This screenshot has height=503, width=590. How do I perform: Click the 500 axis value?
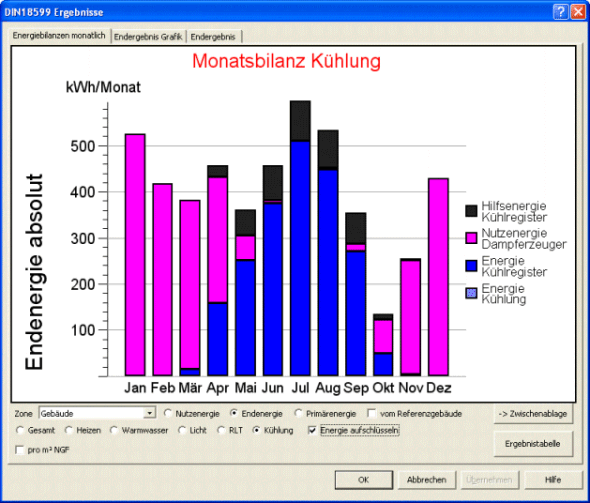click(x=83, y=146)
